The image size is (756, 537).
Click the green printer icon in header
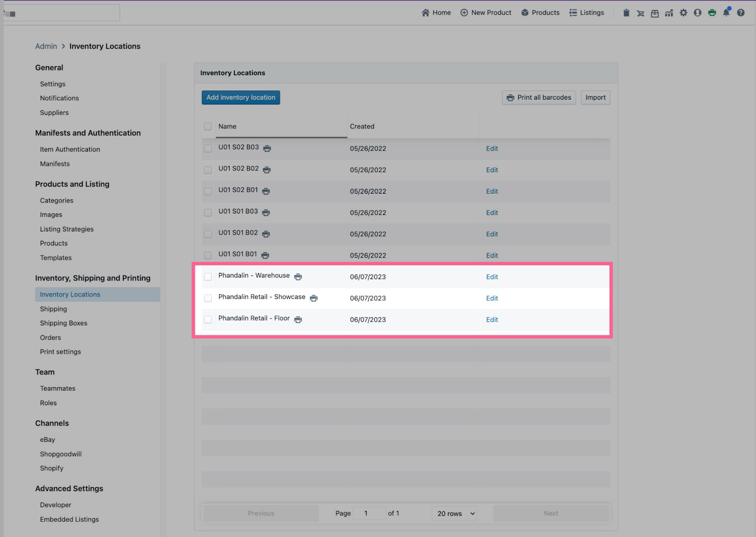(712, 13)
